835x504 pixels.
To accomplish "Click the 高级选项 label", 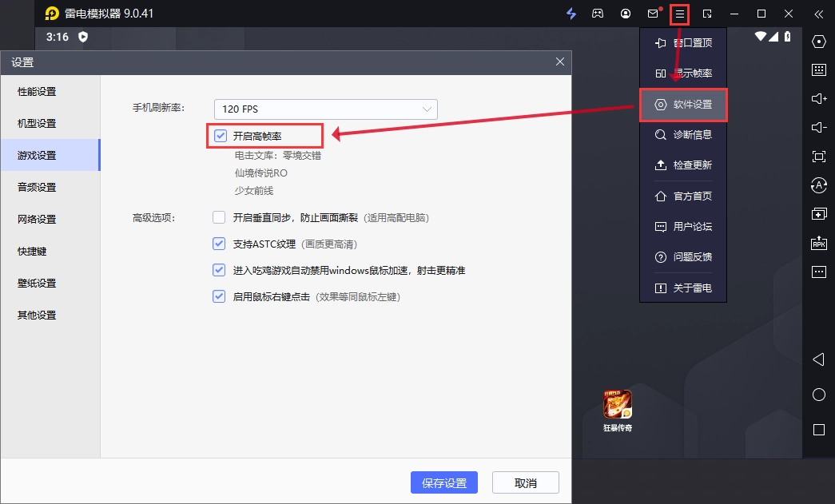I will (154, 218).
